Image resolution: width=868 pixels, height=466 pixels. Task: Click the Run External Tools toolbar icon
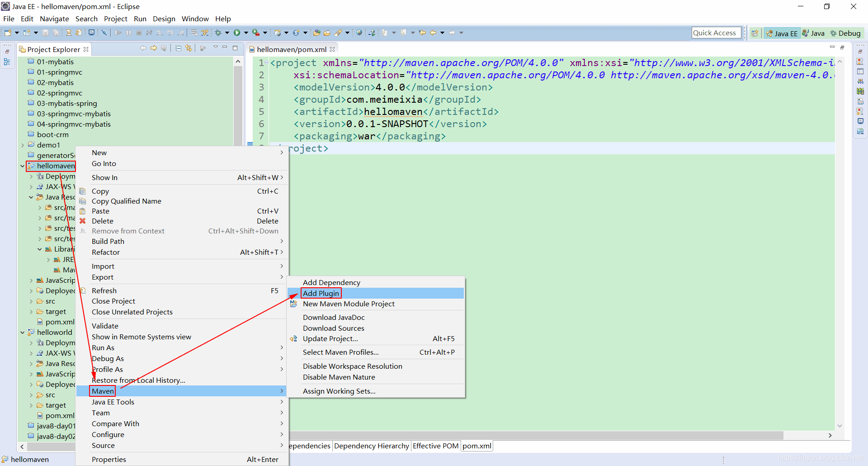tap(255, 33)
